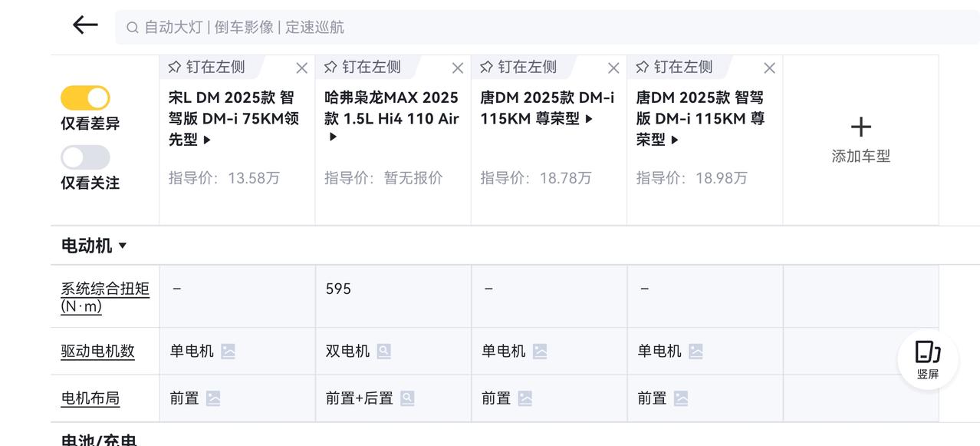
Task: View 哈弗枭龙MAX 双电机 magnifier icon
Action: 384,352
